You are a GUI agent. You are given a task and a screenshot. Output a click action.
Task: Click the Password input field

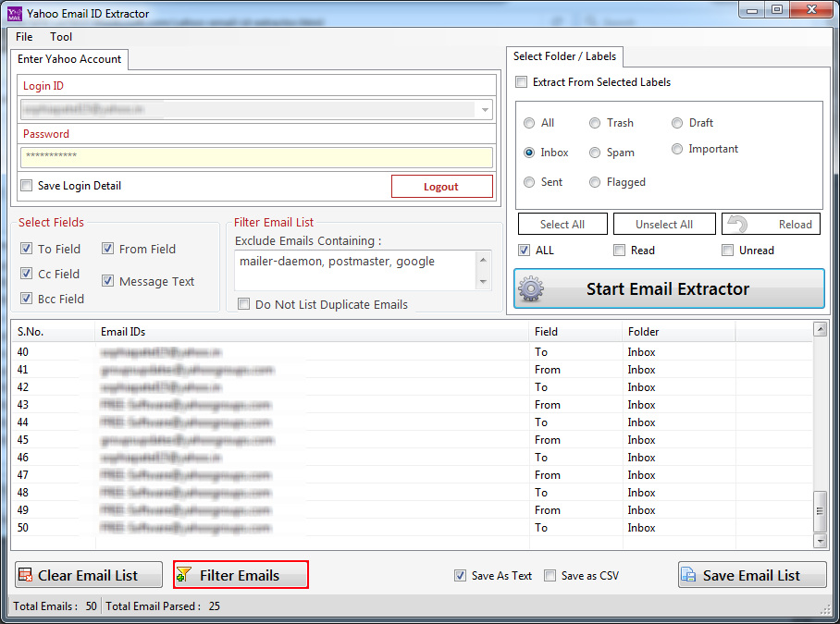(x=256, y=157)
